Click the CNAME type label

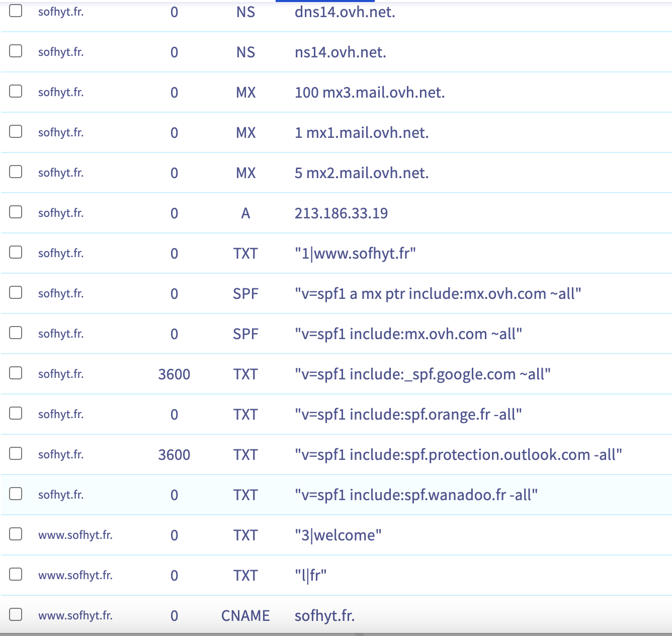point(245,616)
